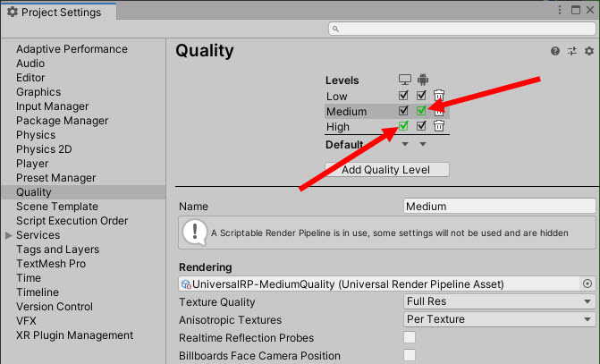
Task: Click Add Quality Level button
Action: pyautogui.click(x=387, y=170)
